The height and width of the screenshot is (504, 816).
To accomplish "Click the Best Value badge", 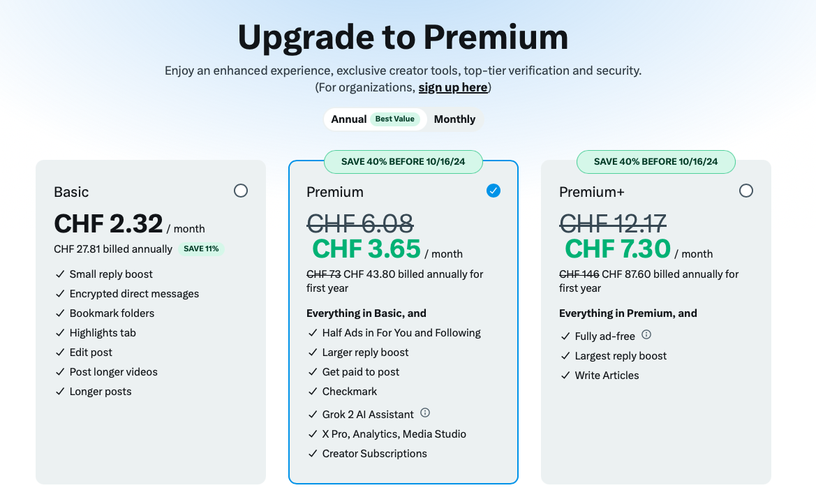I will pyautogui.click(x=395, y=119).
